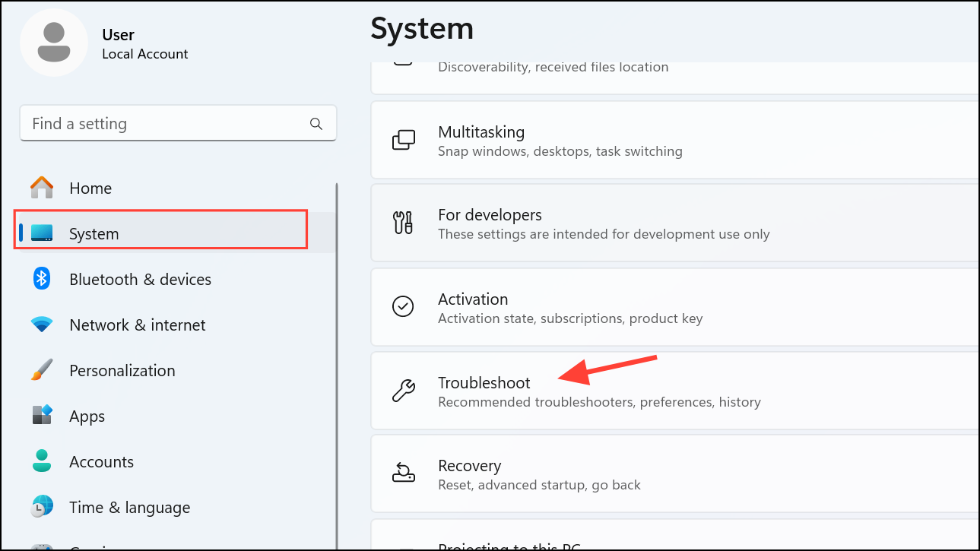This screenshot has height=551, width=980.
Task: Click "Recommended troubleshooters, preferences, history" text
Action: point(599,401)
